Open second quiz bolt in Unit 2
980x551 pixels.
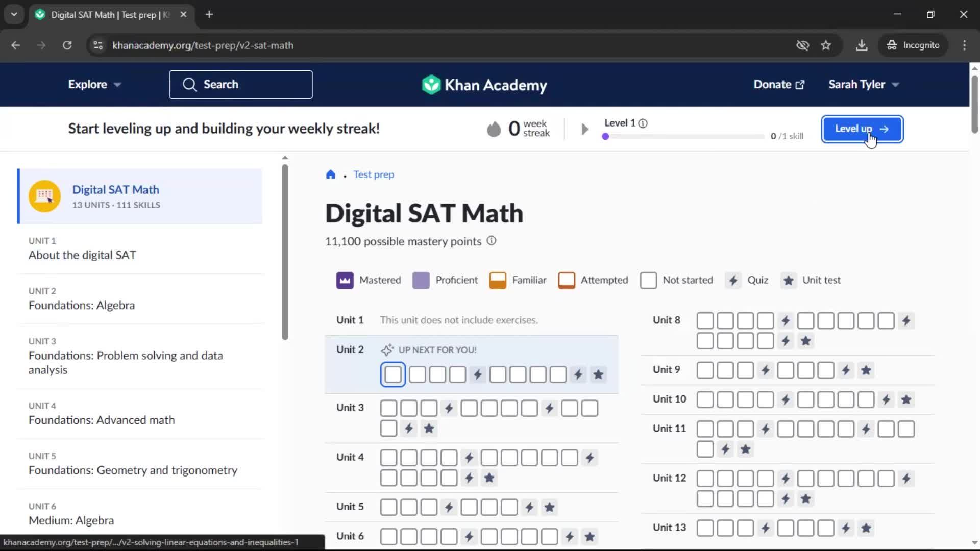(x=578, y=375)
